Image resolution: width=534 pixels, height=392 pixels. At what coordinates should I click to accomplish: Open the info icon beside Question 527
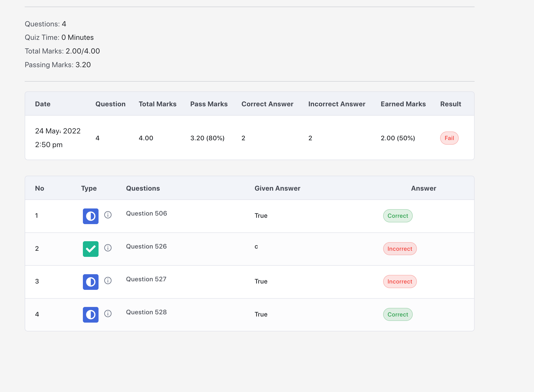coord(108,281)
